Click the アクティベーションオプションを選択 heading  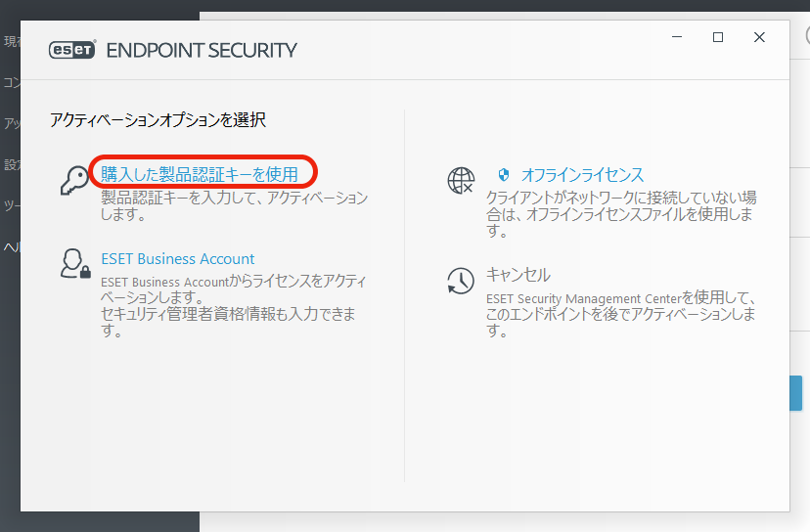(157, 120)
